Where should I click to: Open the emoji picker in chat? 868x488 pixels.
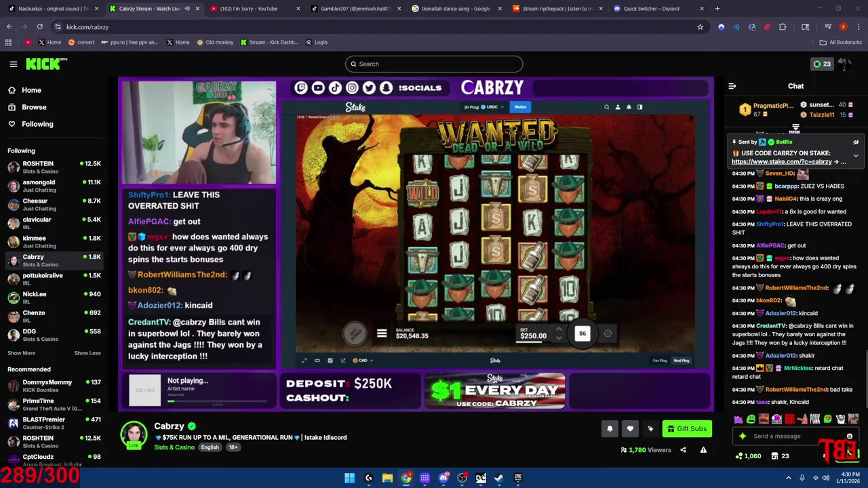pyautogui.click(x=849, y=436)
